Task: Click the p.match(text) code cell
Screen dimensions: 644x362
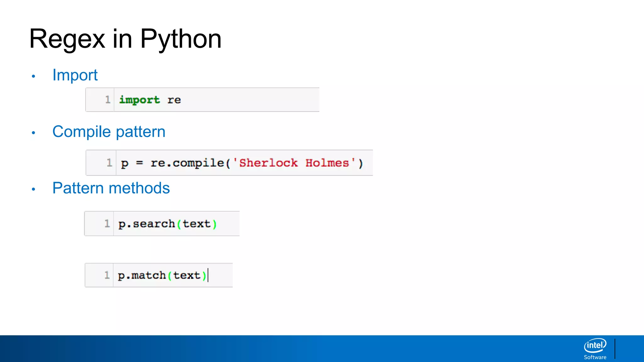Action: [x=159, y=275]
